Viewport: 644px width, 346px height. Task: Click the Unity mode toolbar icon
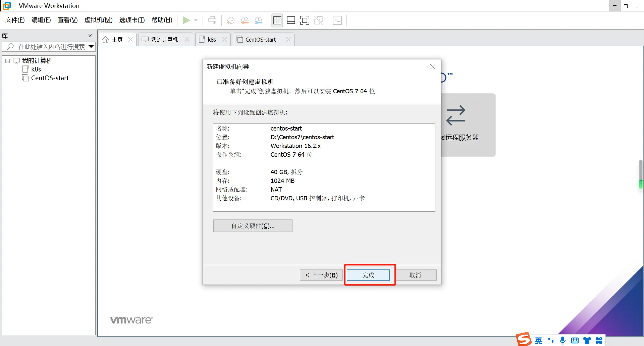click(x=318, y=20)
